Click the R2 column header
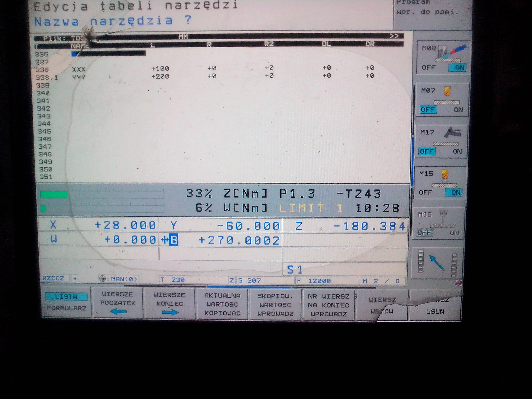 click(269, 44)
